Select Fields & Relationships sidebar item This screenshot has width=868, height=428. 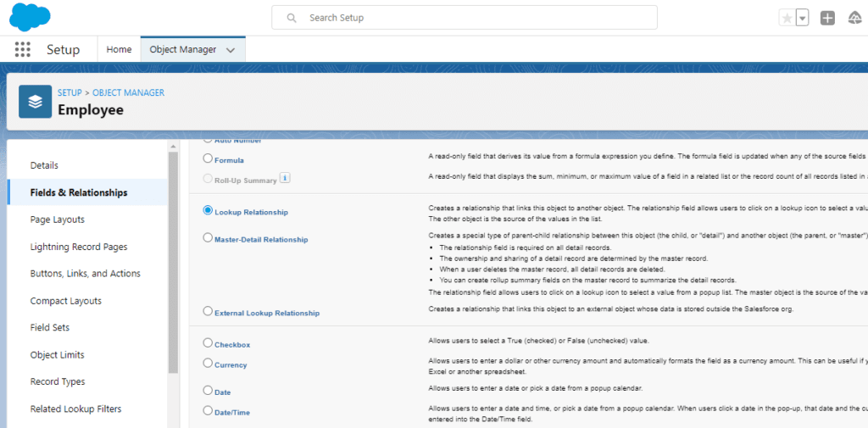pyautogui.click(x=87, y=192)
